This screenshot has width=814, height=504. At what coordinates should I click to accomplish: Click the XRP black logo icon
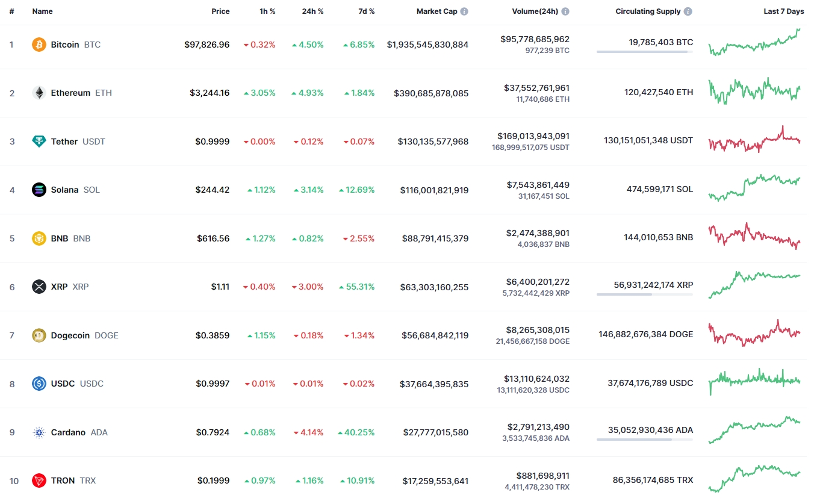[39, 287]
